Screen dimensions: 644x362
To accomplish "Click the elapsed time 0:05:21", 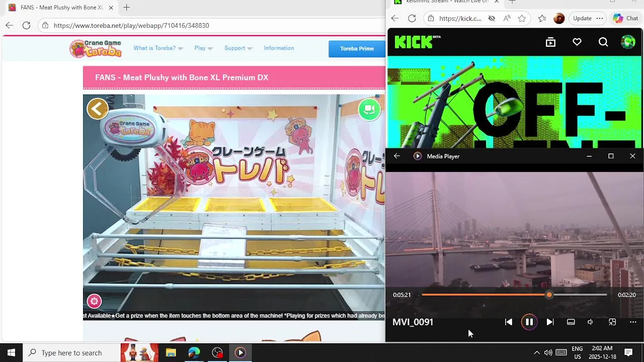I will [x=402, y=295].
